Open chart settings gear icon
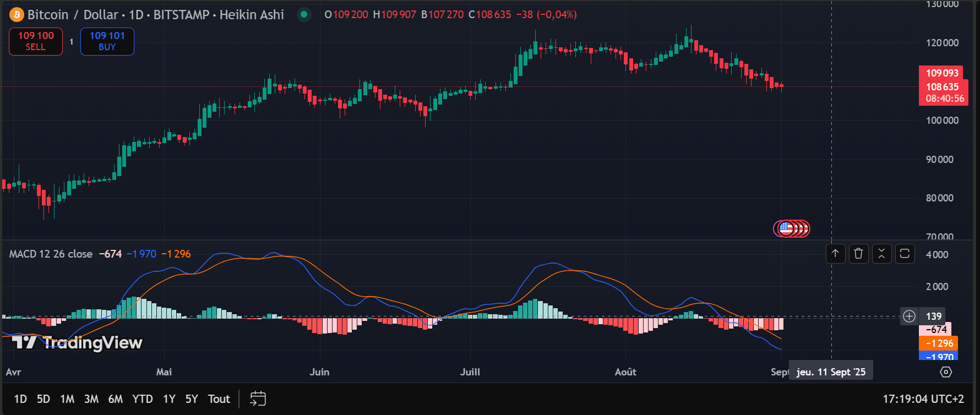The width and height of the screenshot is (980, 415). 946,372
